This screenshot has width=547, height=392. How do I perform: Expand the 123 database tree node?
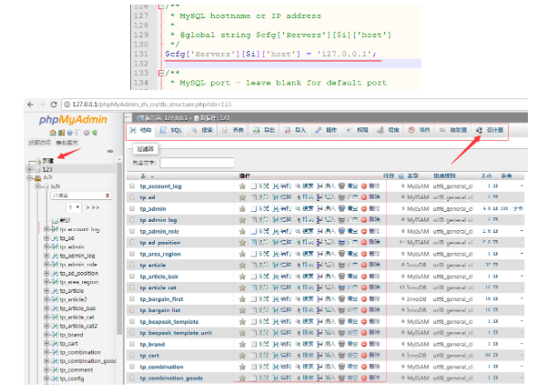click(30, 169)
